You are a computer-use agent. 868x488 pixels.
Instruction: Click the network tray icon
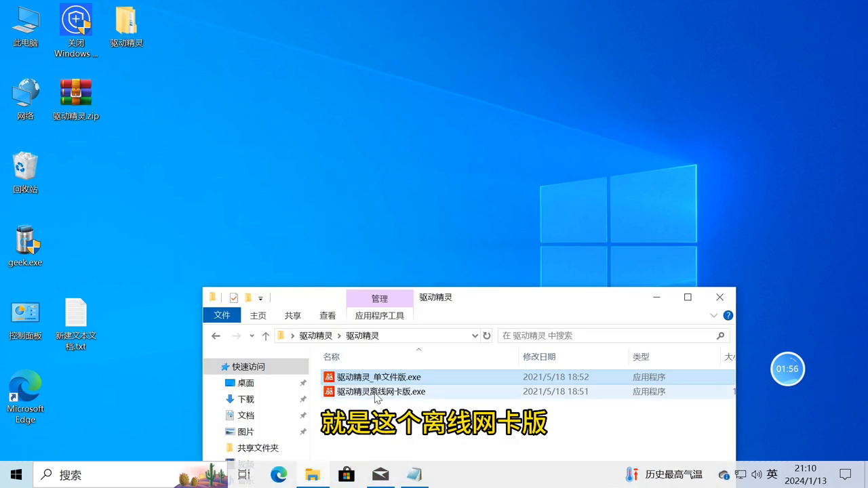tap(741, 474)
